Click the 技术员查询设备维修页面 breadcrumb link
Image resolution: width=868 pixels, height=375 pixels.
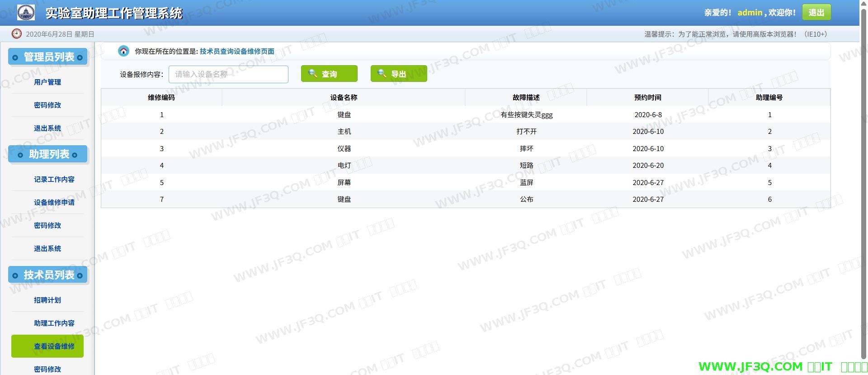[x=237, y=51]
